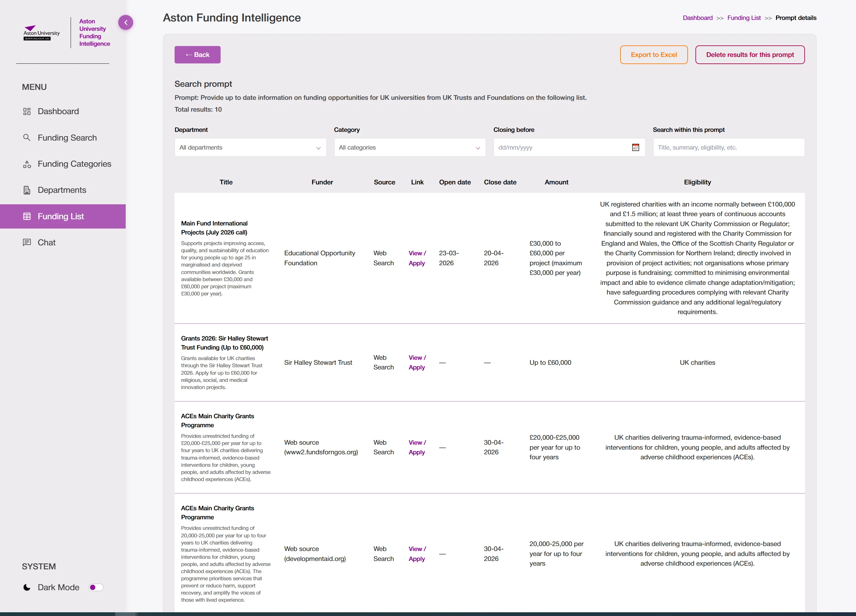
Task: Click the Funding Search magnifier icon
Action: pos(27,137)
